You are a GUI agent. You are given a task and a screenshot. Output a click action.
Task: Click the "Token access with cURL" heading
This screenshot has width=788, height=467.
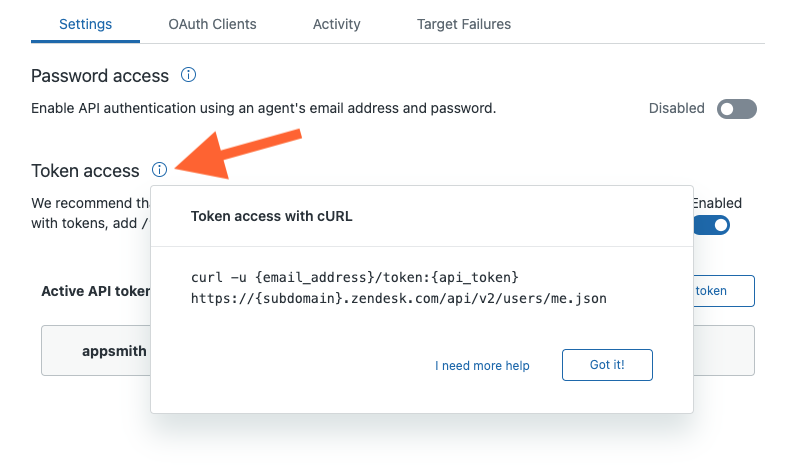tap(271, 215)
